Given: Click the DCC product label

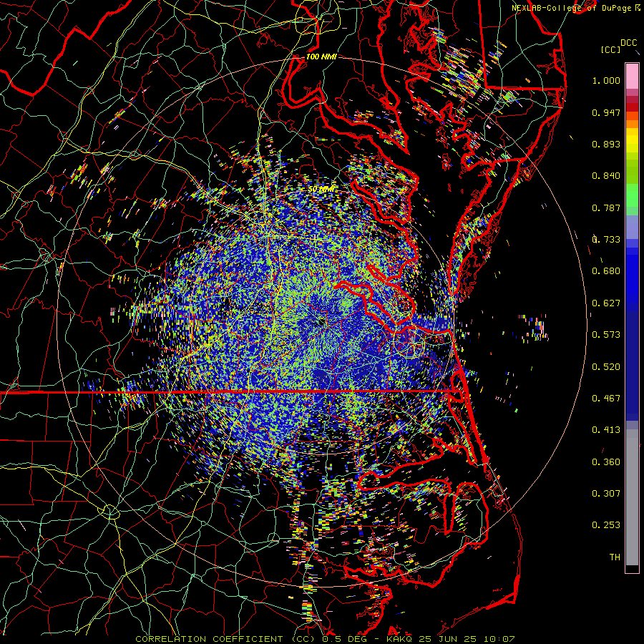Looking at the screenshot, I should click(x=628, y=43).
